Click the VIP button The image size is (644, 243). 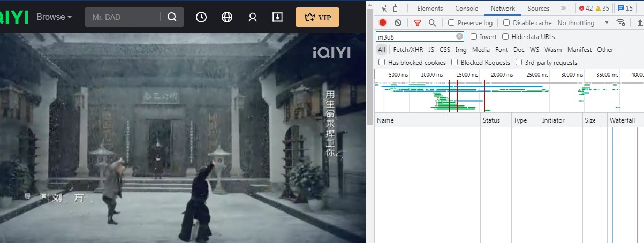pos(317,17)
